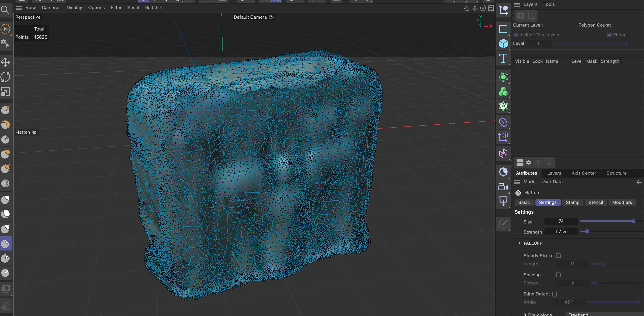Image resolution: width=644 pixels, height=316 pixels.
Task: Open the Modifiers settings button
Action: pos(622,202)
